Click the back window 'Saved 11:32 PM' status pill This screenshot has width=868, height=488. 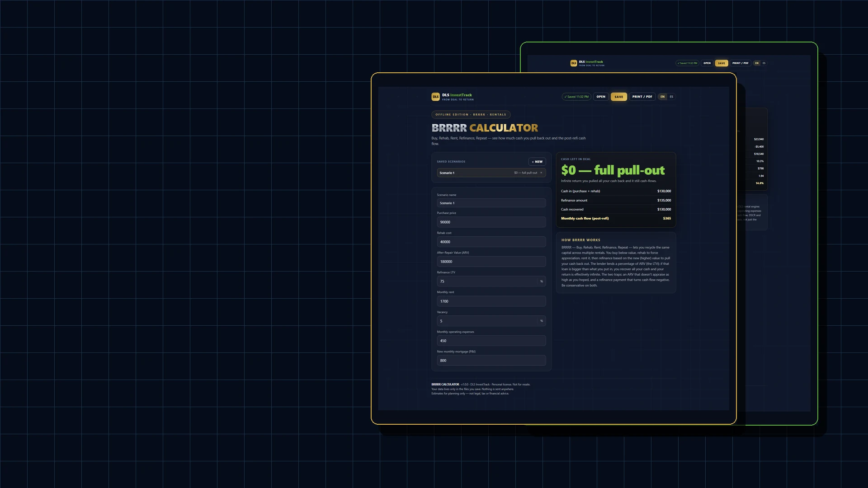tap(687, 63)
